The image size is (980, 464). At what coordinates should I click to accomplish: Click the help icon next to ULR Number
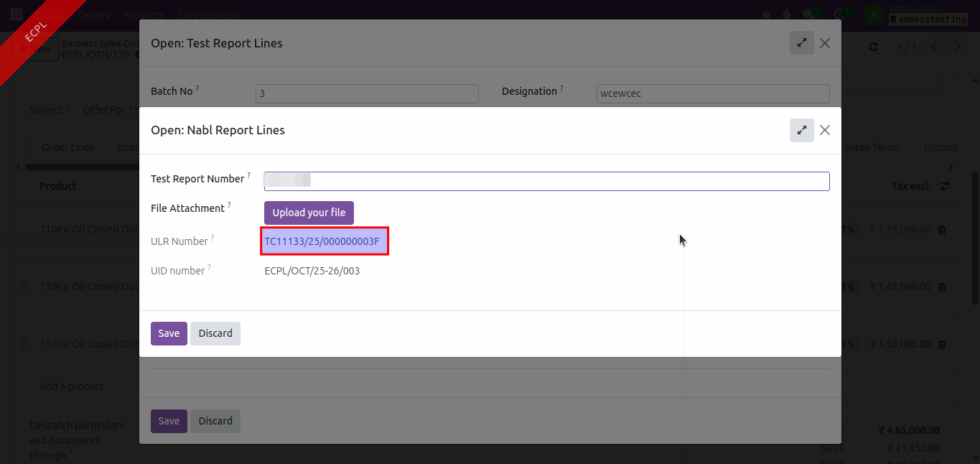pyautogui.click(x=213, y=238)
